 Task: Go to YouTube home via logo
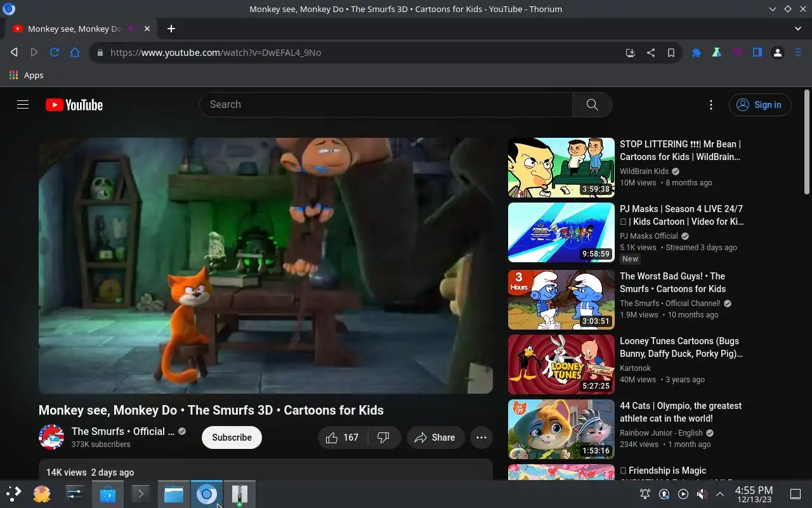[x=74, y=105]
